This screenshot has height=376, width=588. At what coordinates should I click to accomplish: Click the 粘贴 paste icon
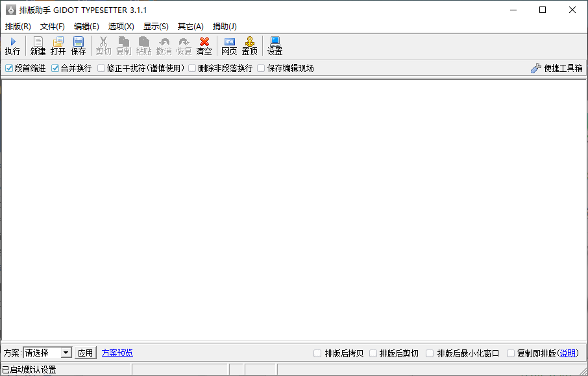[144, 41]
